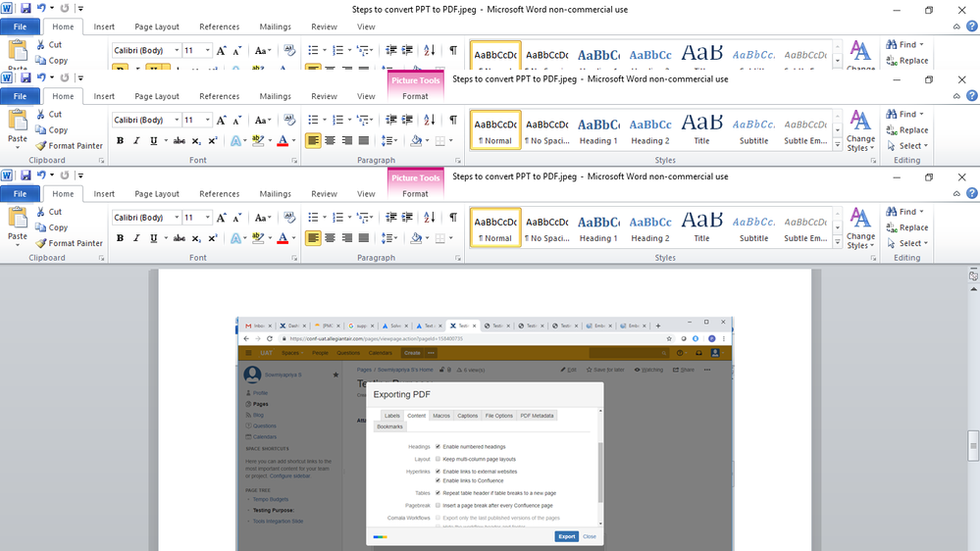This screenshot has width=980, height=551.
Task: Toggle Align Left in the lowest ribbon
Action: (x=313, y=238)
